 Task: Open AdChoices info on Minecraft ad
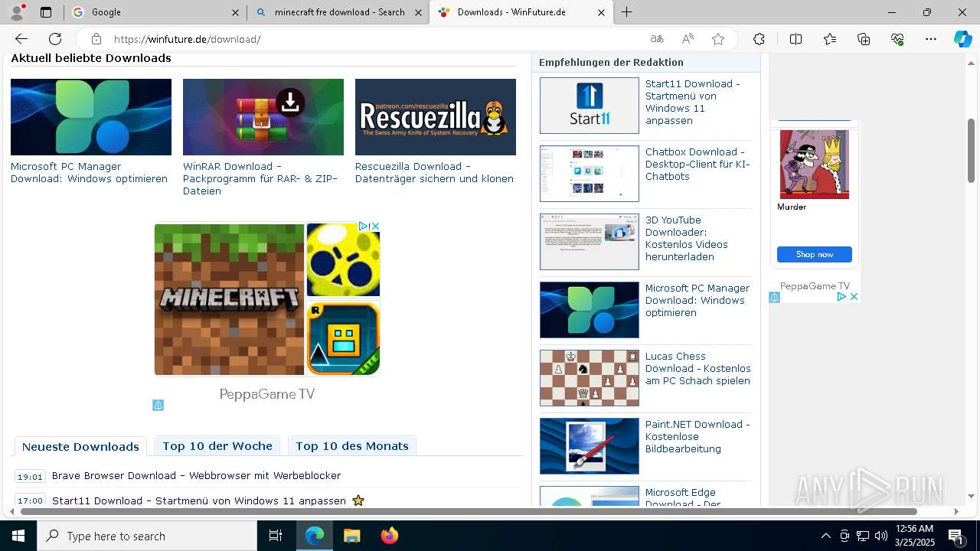[x=364, y=227]
